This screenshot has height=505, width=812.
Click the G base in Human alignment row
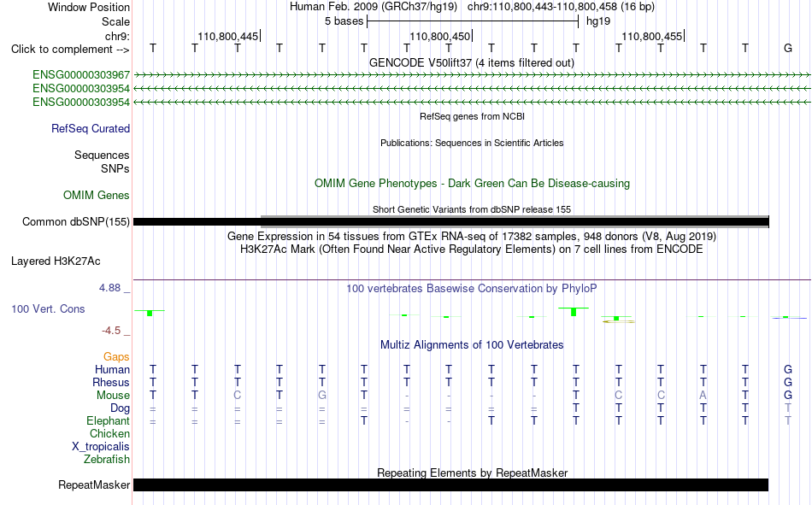(x=788, y=370)
